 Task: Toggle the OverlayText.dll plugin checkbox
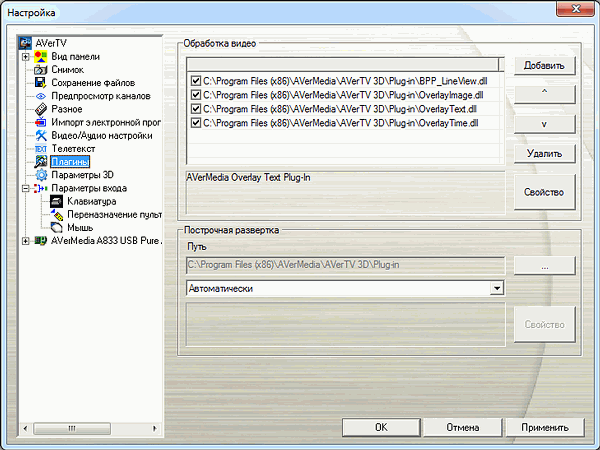(196, 109)
